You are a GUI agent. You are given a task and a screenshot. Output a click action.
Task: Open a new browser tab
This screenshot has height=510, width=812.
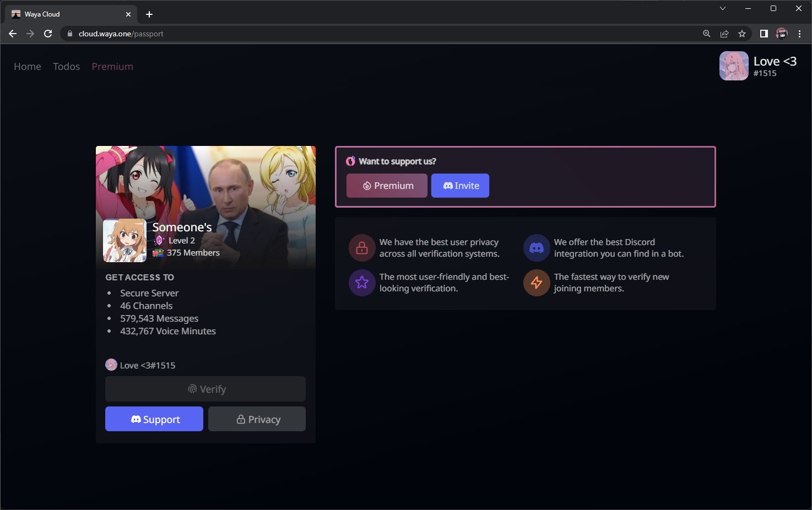149,14
